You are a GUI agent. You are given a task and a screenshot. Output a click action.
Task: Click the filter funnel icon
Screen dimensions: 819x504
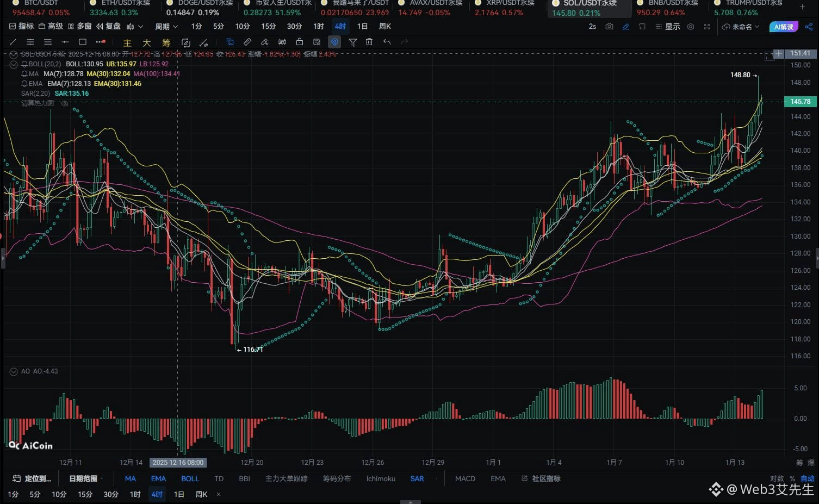click(x=352, y=42)
